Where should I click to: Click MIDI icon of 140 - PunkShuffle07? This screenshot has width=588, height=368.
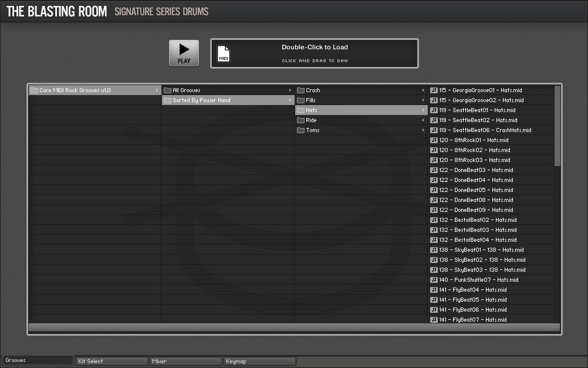click(x=434, y=280)
